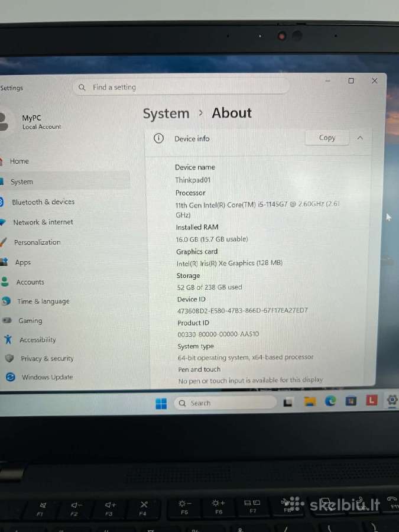Screen dimensions: 399x532
Task: Click the taskbar Search box
Action: (225, 403)
